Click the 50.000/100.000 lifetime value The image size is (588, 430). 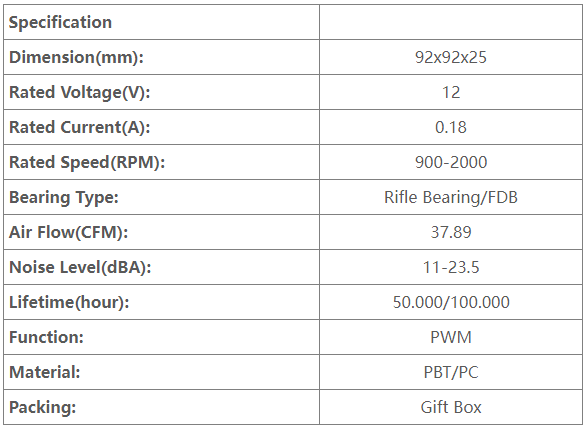(x=451, y=302)
